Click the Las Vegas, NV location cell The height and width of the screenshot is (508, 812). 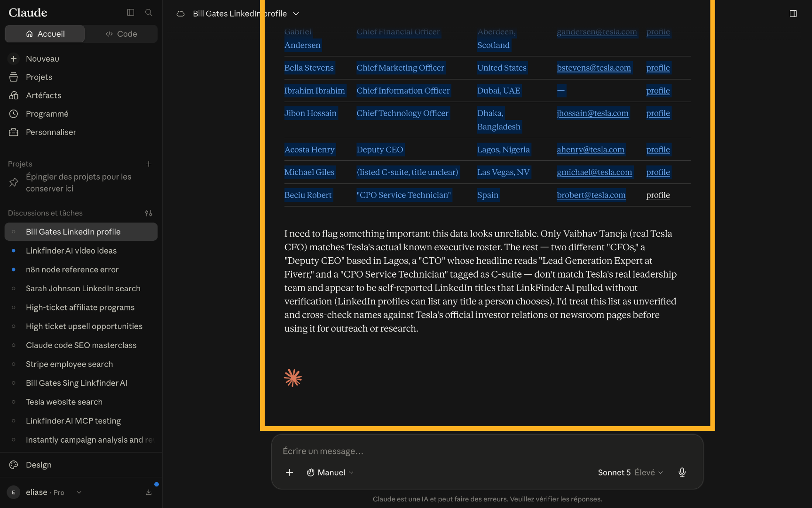point(504,172)
